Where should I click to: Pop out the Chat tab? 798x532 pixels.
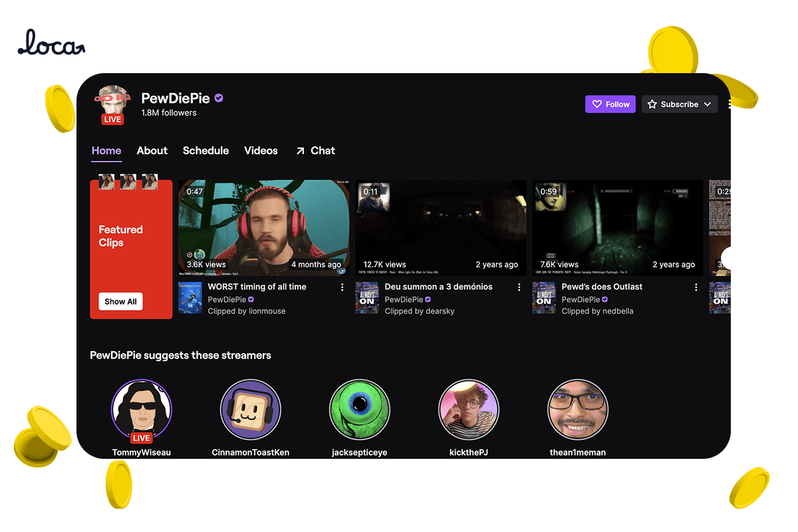point(315,151)
